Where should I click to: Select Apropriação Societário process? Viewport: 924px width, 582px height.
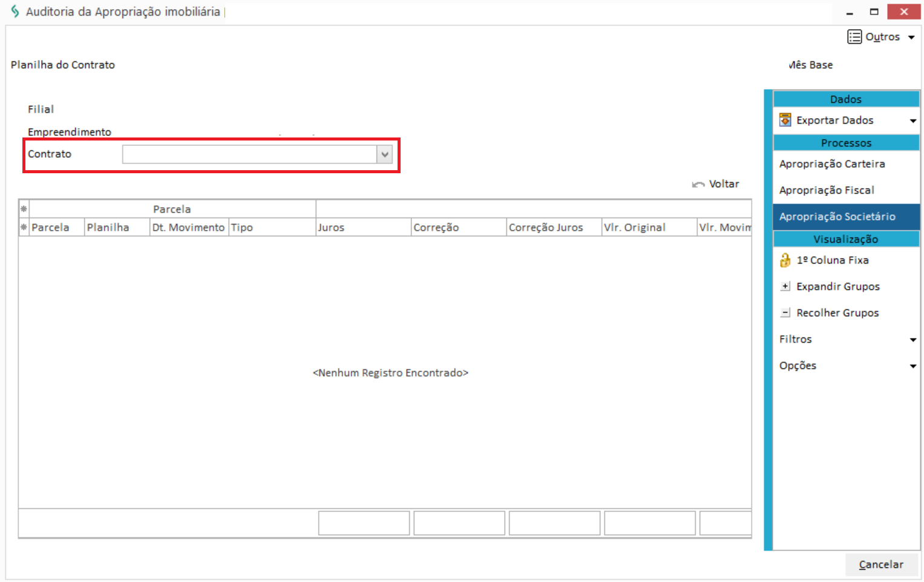[x=837, y=217]
